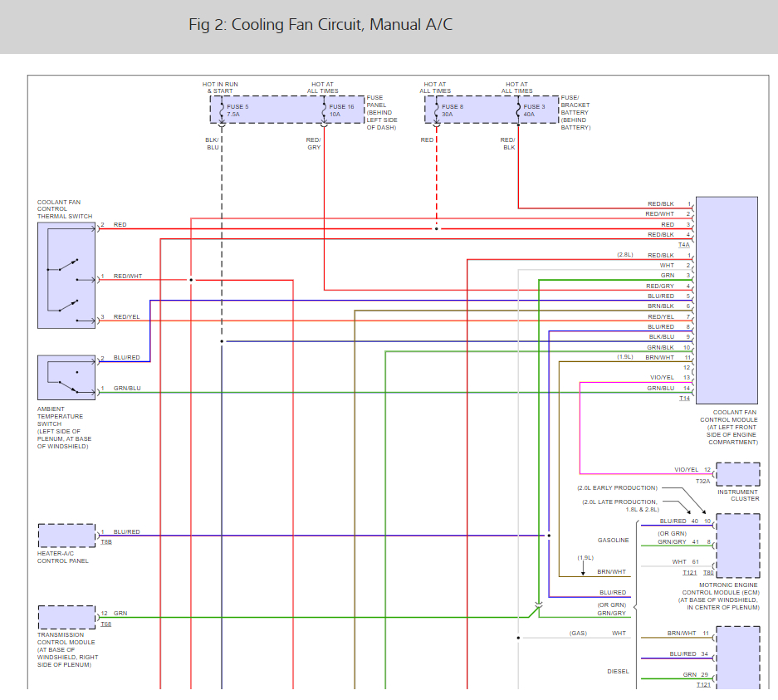Click RED pin 2 label at thermal switch

pos(114,225)
